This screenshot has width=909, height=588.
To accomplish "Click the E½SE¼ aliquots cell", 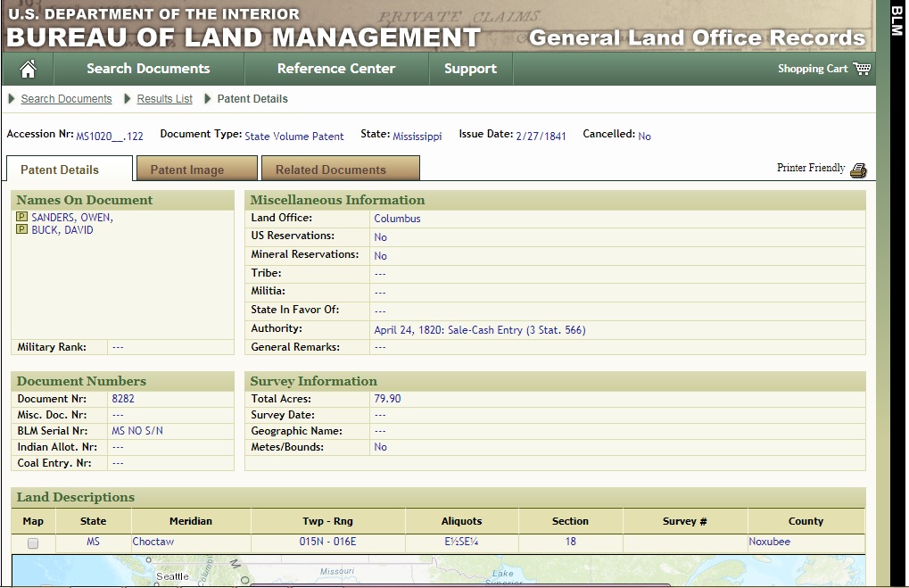I will [461, 542].
